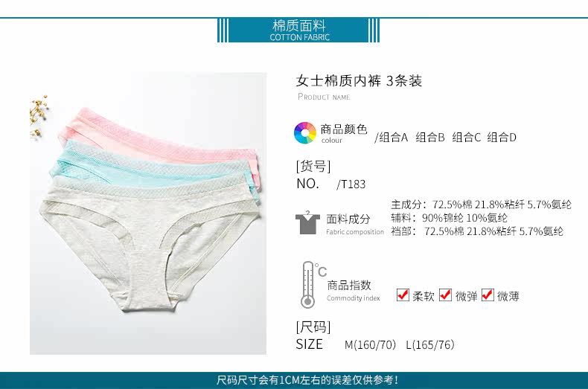588x389 pixels.
Task: Toggle the 微薄 checkbox
Action: [488, 295]
